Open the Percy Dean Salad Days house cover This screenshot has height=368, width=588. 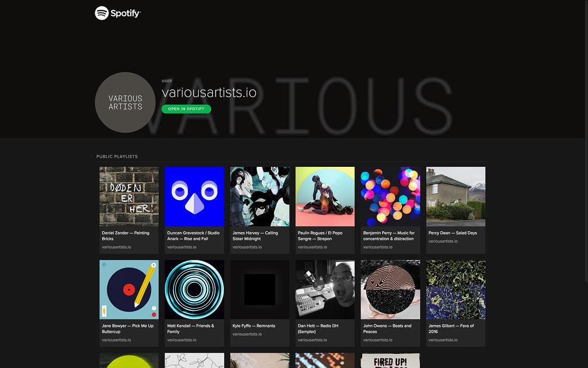pyautogui.click(x=456, y=196)
